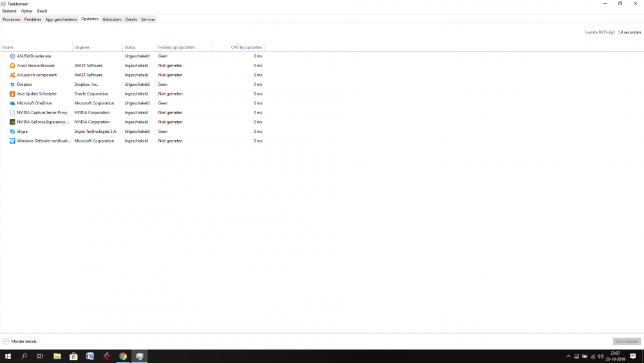Switch to the Details tab
Screen dimensions: 644x363
click(x=131, y=19)
